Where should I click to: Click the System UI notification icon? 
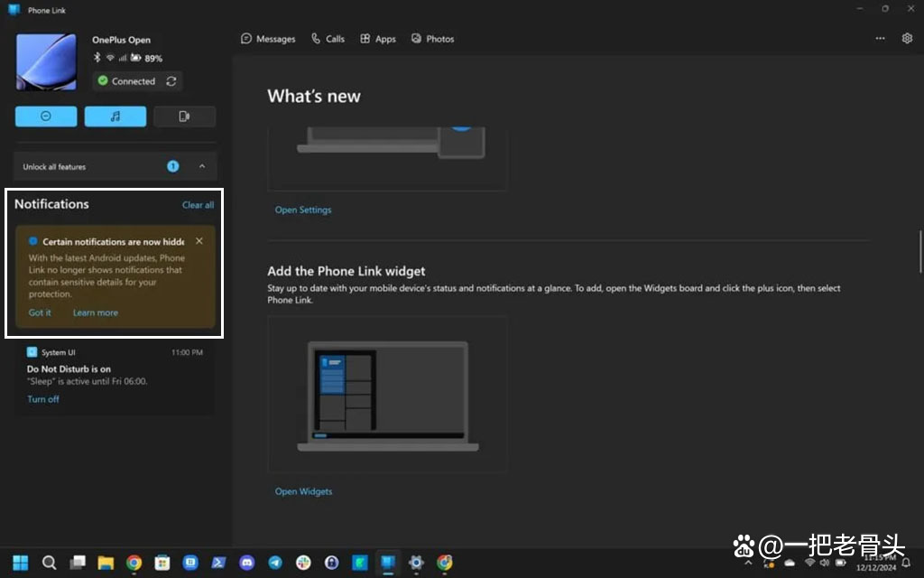coord(32,352)
